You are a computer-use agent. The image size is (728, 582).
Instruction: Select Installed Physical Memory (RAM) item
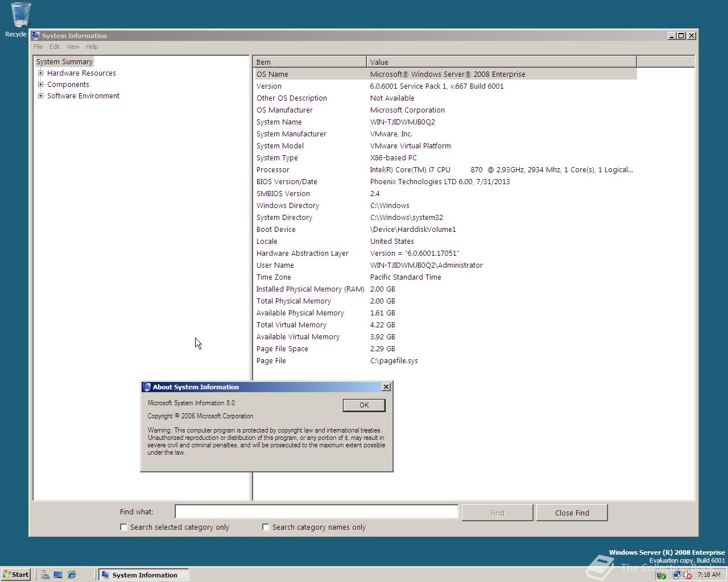click(x=310, y=289)
